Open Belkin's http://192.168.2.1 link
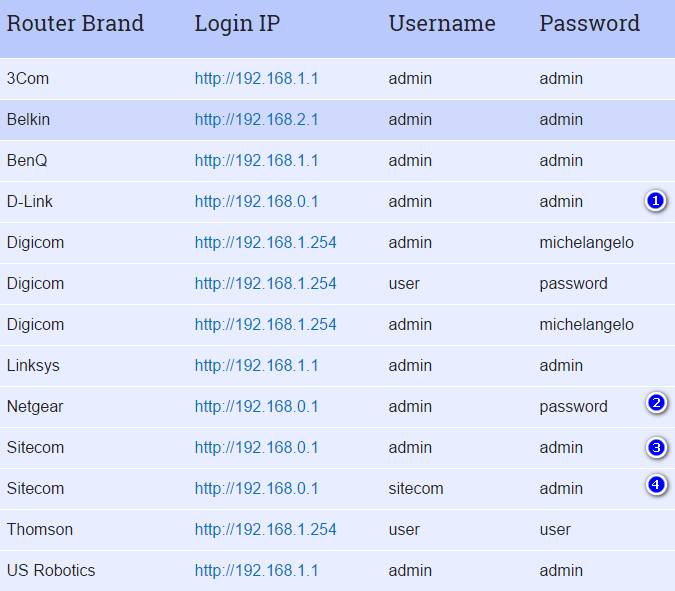Image resolution: width=675 pixels, height=591 pixels. coord(257,120)
